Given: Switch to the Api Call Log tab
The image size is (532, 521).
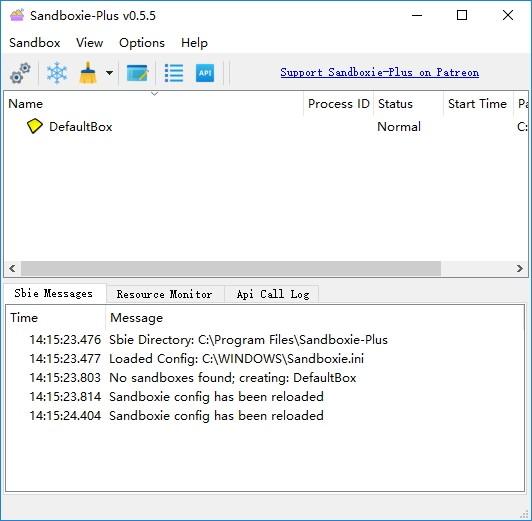Looking at the screenshot, I should pos(273,294).
